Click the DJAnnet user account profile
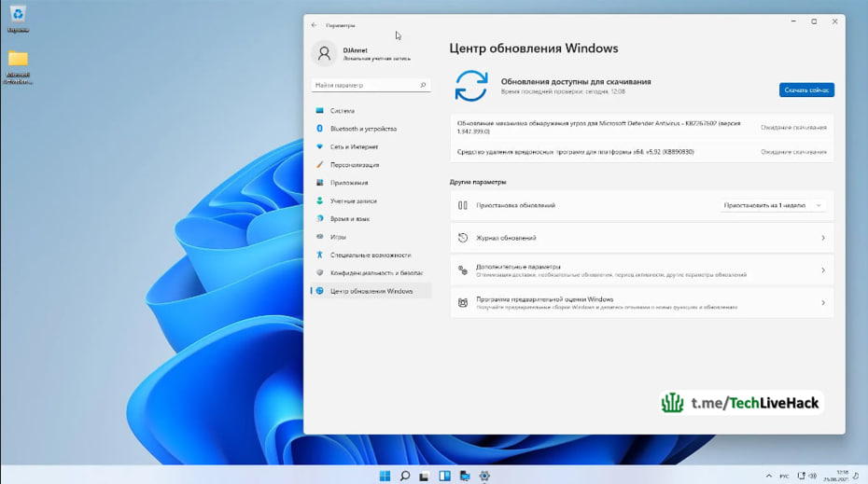This screenshot has height=484, width=868. tap(362, 54)
